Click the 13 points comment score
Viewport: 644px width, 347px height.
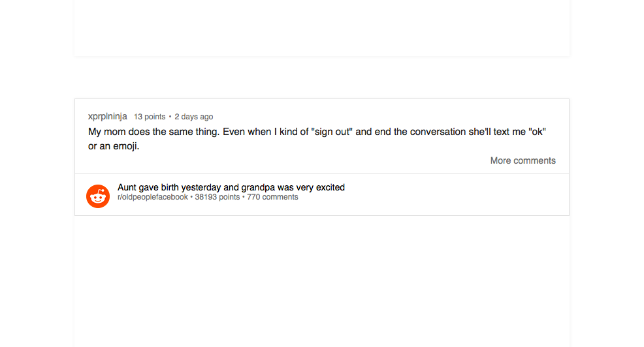tap(150, 117)
